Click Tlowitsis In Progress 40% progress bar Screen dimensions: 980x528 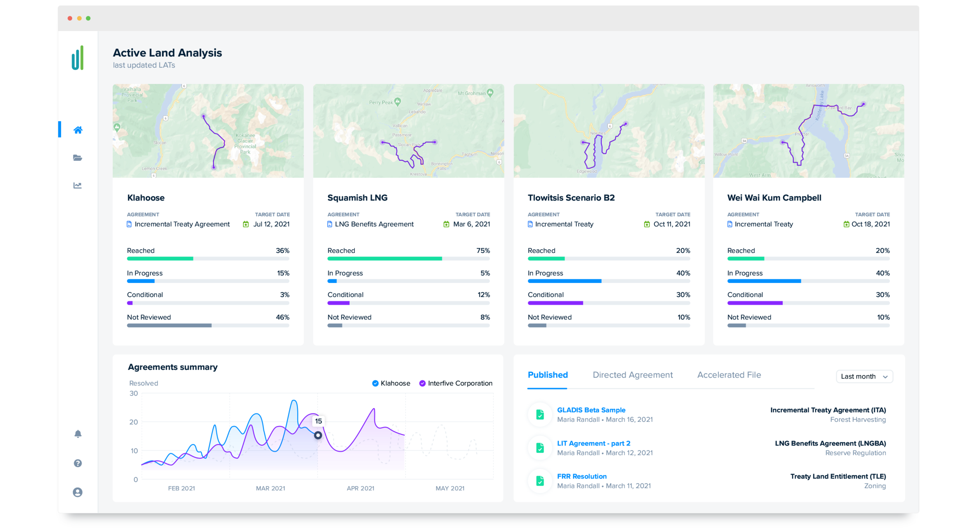coord(609,281)
